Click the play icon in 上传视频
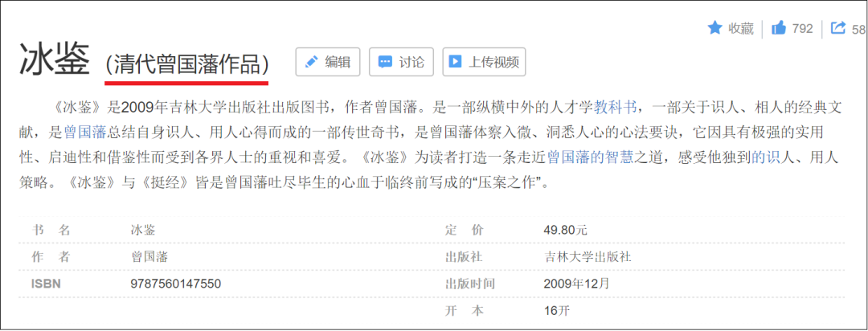868x331 pixels. point(455,62)
